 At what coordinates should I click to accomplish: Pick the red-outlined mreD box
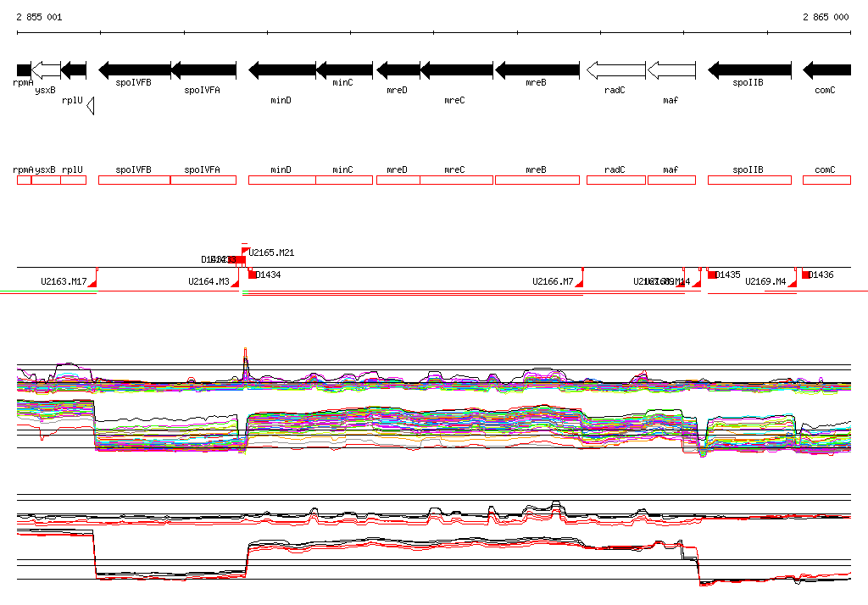398,180
